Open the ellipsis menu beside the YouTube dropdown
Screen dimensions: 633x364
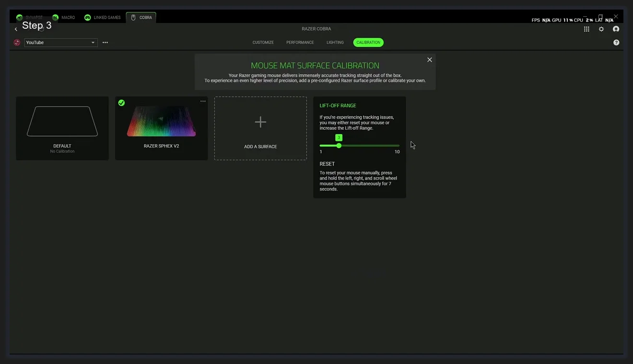pyautogui.click(x=105, y=42)
